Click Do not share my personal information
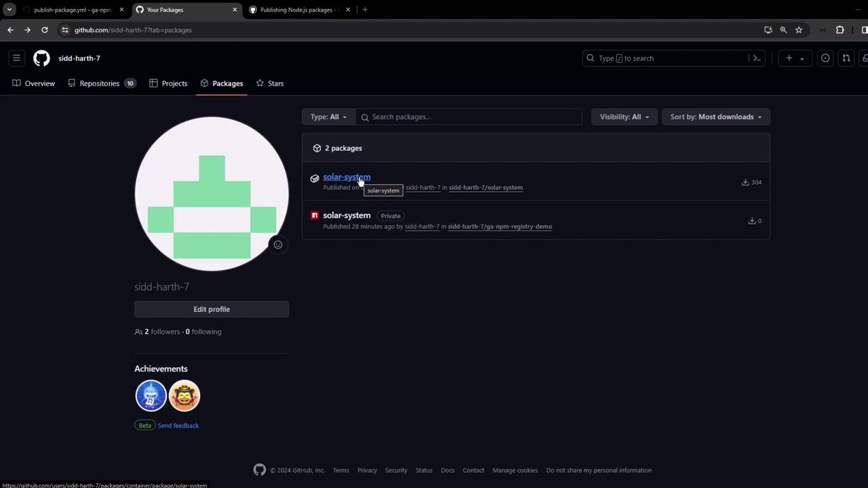868x488 pixels. 599,470
